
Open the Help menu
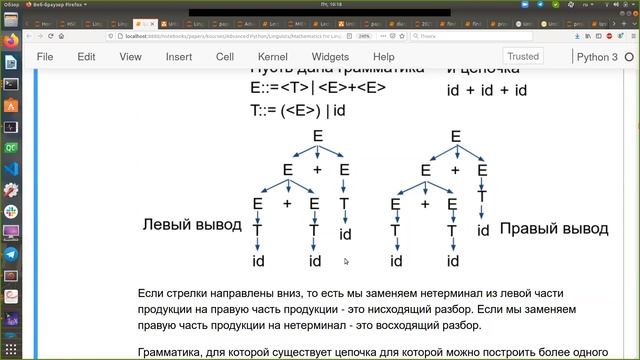pos(384,57)
